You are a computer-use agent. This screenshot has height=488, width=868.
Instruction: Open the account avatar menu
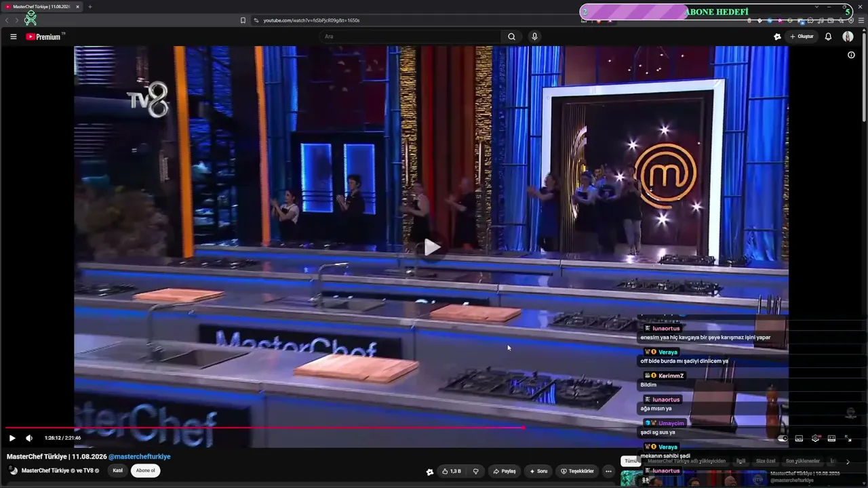(848, 37)
